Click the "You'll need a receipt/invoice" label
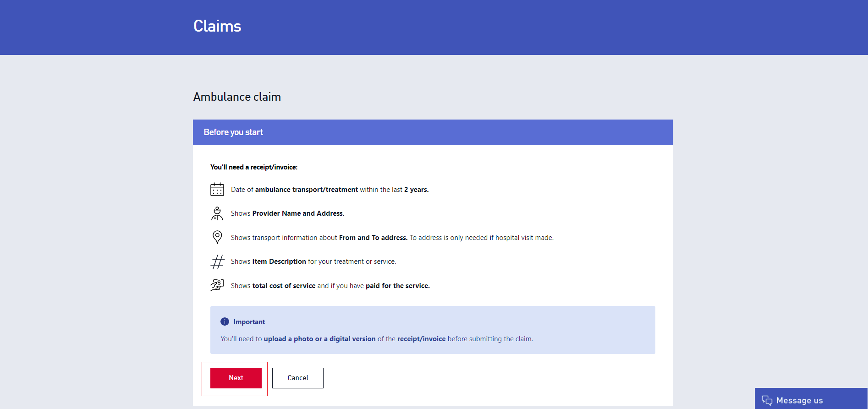The height and width of the screenshot is (409, 868). pos(254,167)
